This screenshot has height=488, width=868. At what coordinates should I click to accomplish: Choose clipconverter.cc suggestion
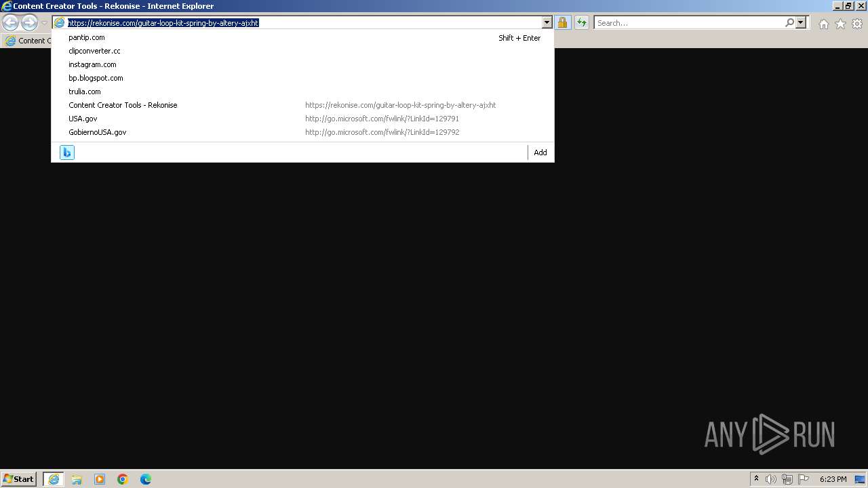pos(302,51)
